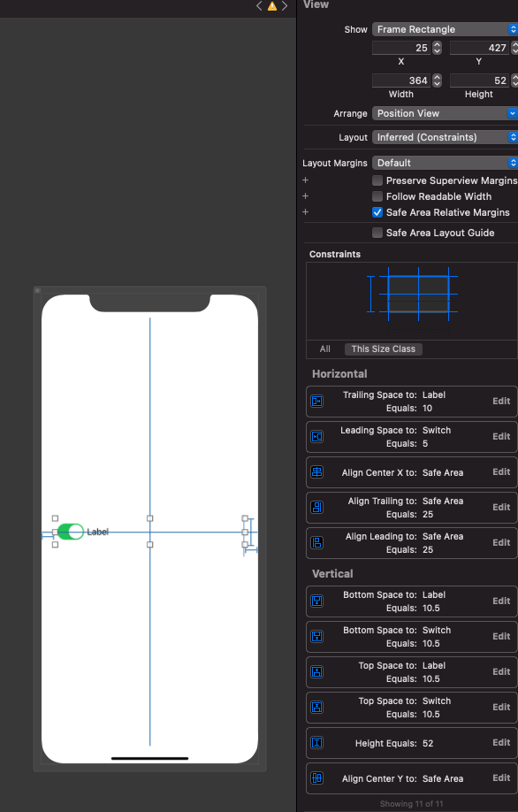Click the Trailing Space to Label constraint icon
This screenshot has width=518, height=812.
click(317, 402)
